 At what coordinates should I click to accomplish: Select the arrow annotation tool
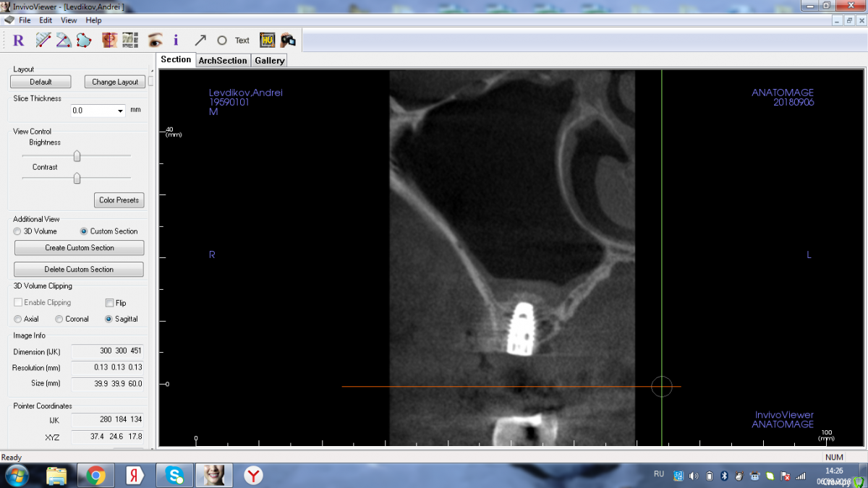coord(200,40)
